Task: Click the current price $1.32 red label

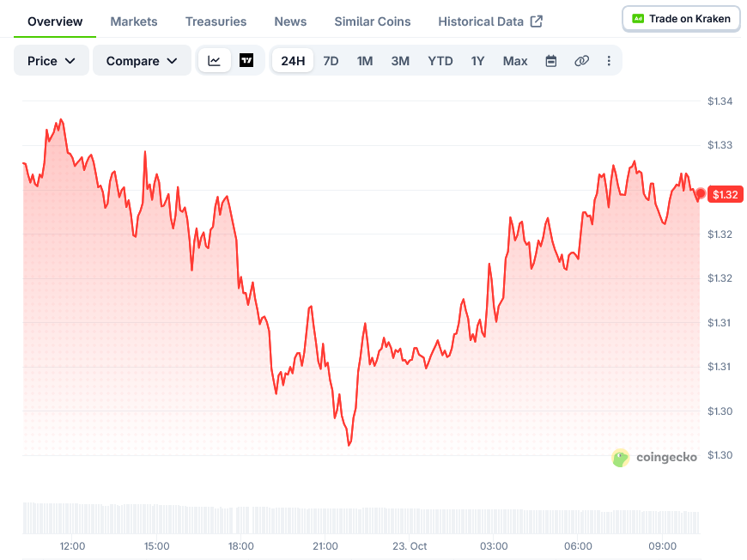Action: click(x=725, y=194)
